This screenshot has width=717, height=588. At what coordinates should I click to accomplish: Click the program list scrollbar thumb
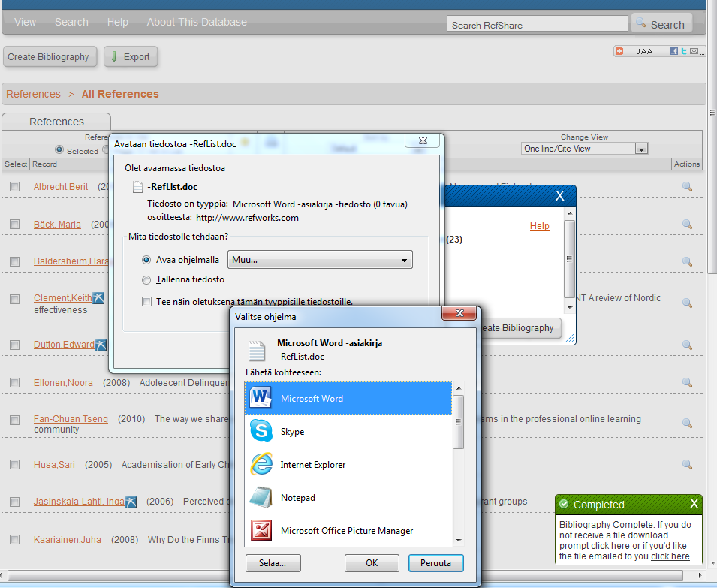pyautogui.click(x=459, y=422)
